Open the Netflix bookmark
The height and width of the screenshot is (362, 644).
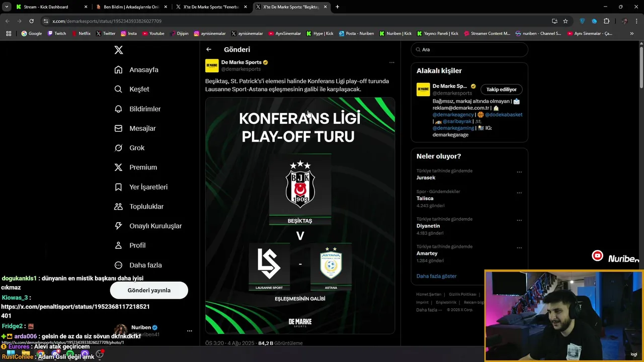[x=81, y=34]
